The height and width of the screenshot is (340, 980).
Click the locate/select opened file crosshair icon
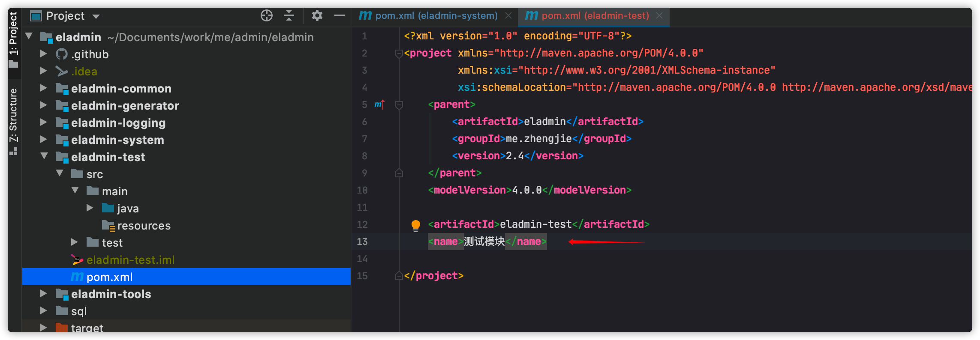[266, 16]
